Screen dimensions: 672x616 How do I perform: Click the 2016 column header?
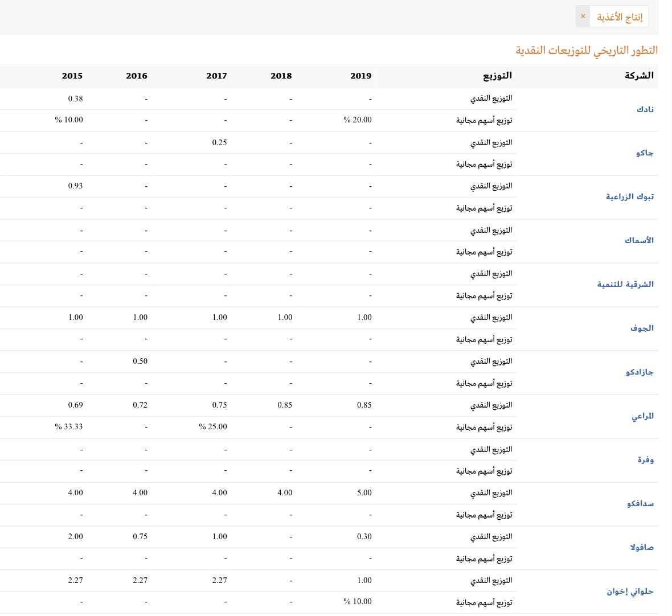pyautogui.click(x=137, y=76)
